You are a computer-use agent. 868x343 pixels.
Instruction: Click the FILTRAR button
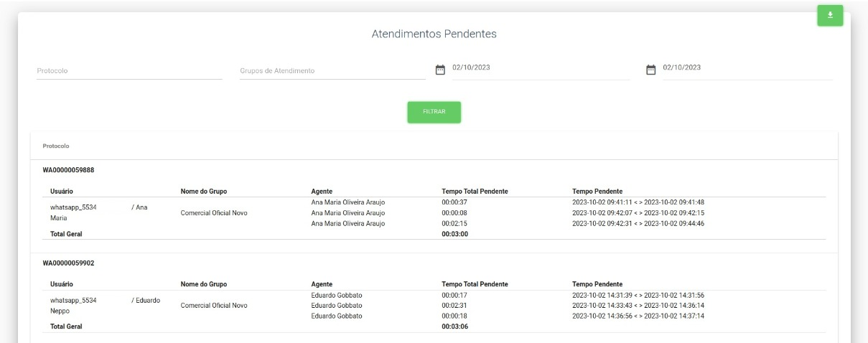point(434,112)
